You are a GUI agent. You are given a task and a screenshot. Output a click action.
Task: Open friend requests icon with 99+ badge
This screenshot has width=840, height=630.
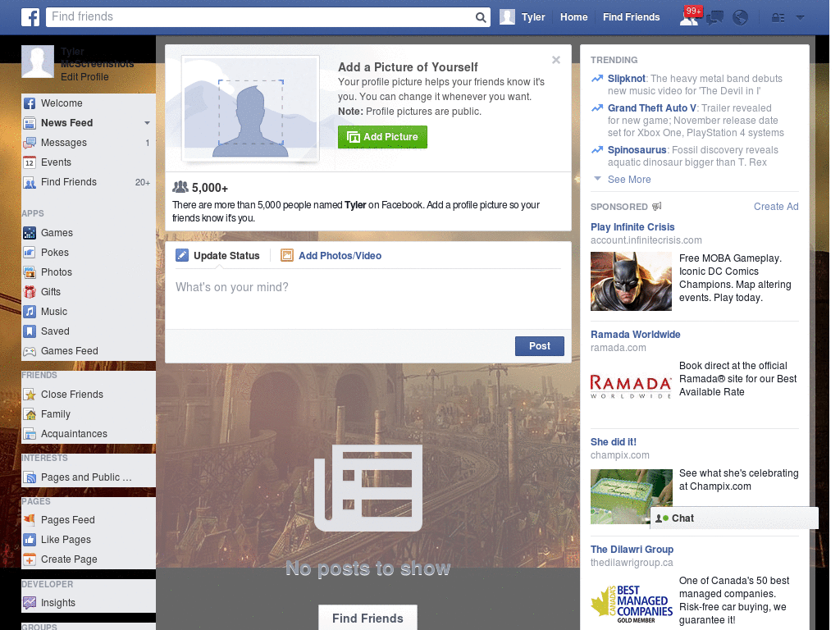pyautogui.click(x=690, y=17)
